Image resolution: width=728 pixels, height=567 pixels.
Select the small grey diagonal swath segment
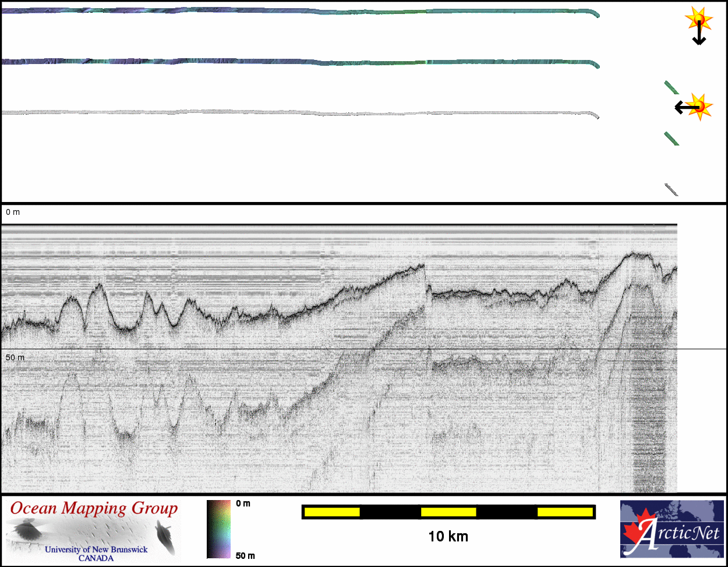[672, 189]
